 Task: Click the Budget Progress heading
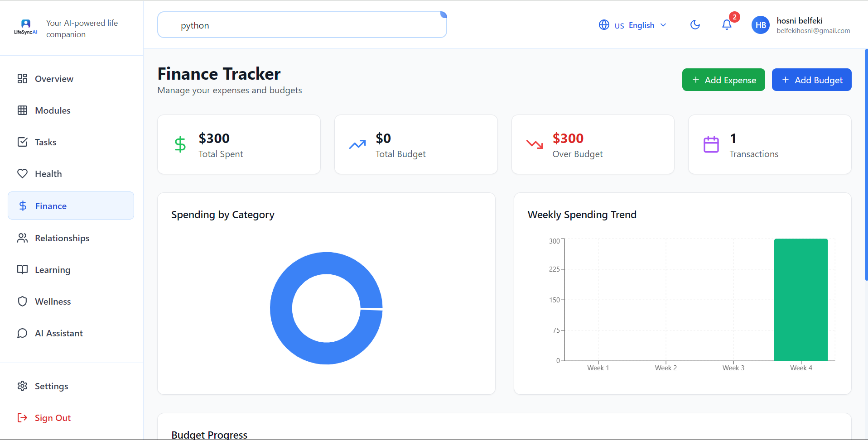(209, 435)
